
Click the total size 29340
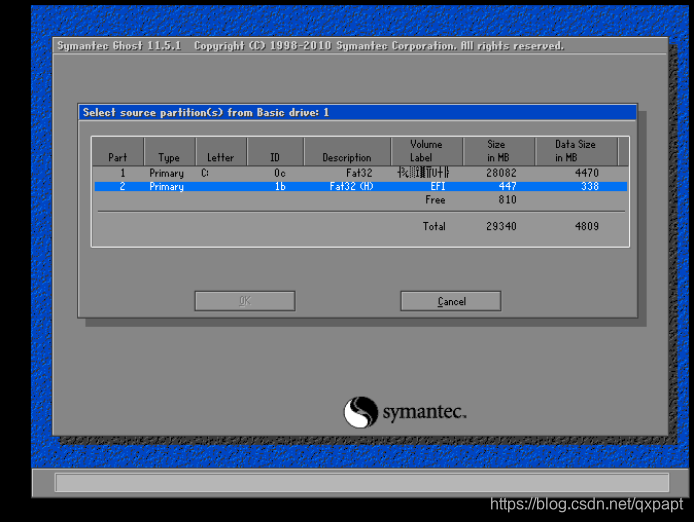(x=501, y=227)
